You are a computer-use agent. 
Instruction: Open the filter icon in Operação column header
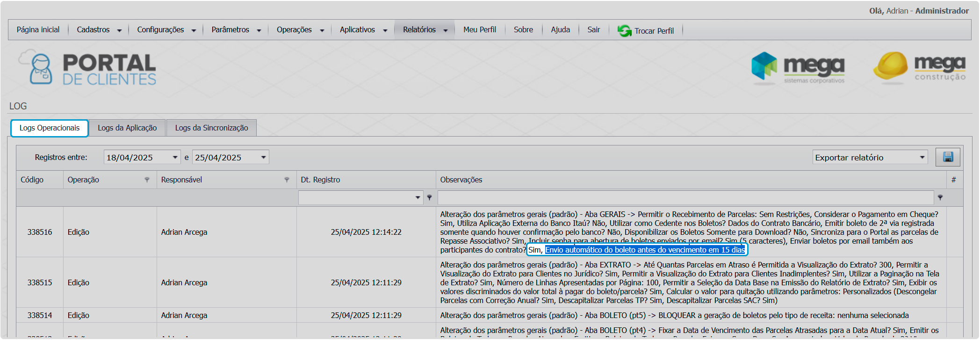[x=147, y=180]
